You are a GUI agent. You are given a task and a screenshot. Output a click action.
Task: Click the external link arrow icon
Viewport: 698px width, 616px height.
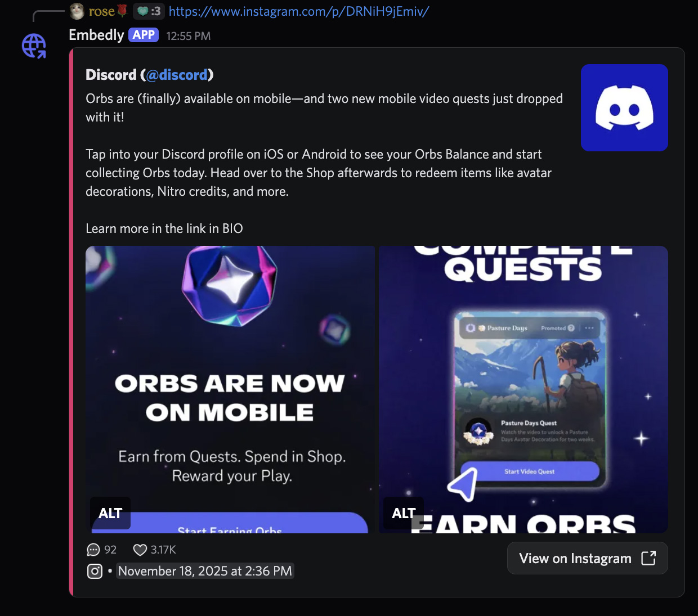pyautogui.click(x=648, y=558)
